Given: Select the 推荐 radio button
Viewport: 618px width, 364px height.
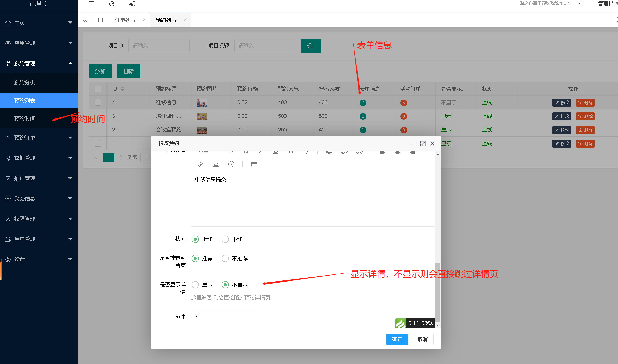Looking at the screenshot, I should point(195,259).
